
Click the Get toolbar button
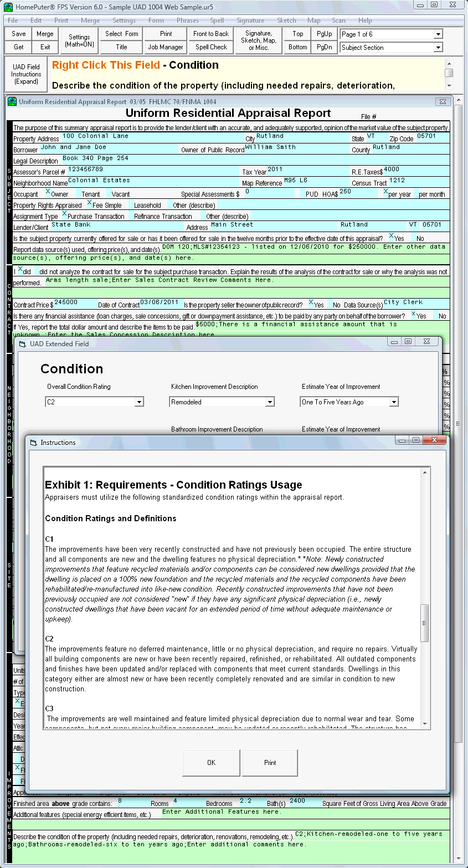click(x=19, y=47)
